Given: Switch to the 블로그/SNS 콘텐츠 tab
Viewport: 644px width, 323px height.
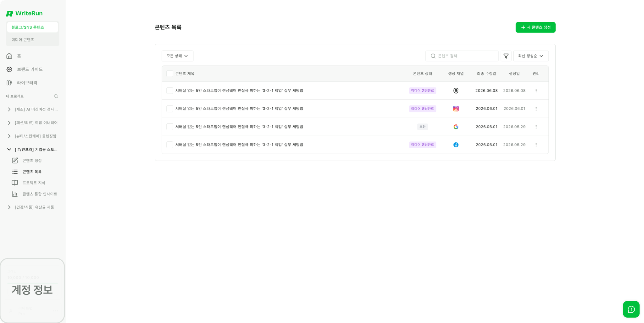Looking at the screenshot, I should 32,27.
